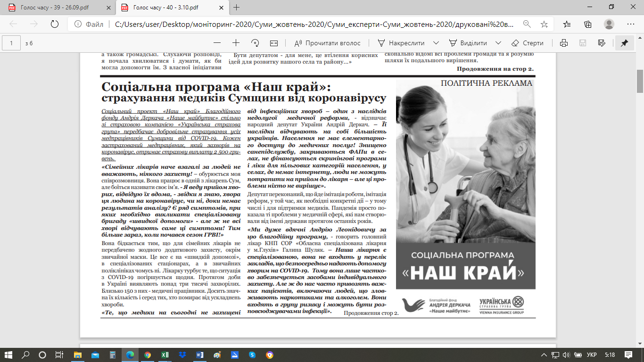Open Excel from taskbar

click(165, 354)
